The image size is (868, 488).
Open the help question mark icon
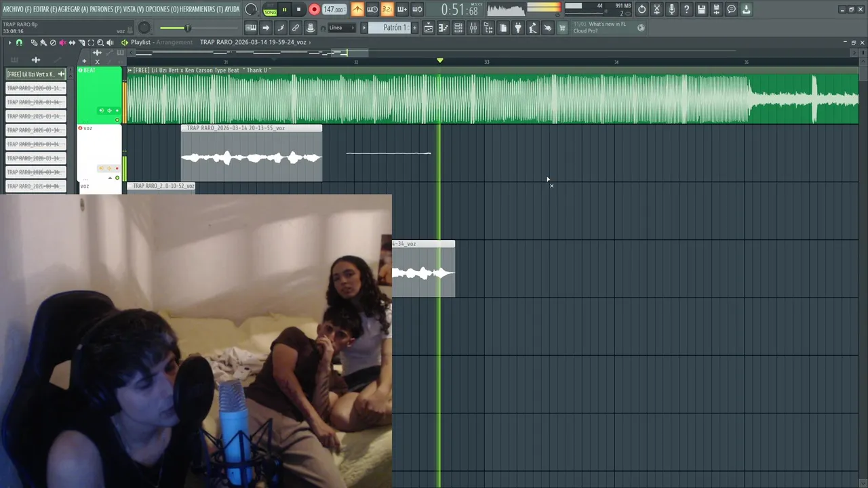(686, 9)
